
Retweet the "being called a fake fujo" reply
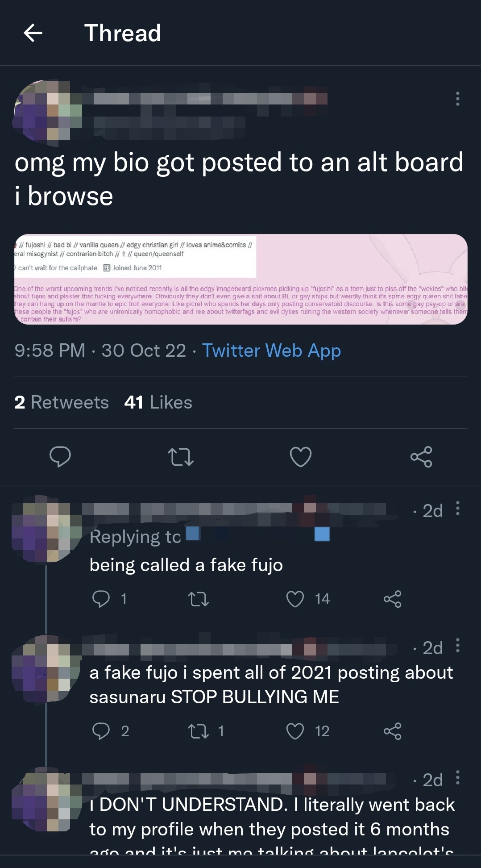(x=198, y=599)
